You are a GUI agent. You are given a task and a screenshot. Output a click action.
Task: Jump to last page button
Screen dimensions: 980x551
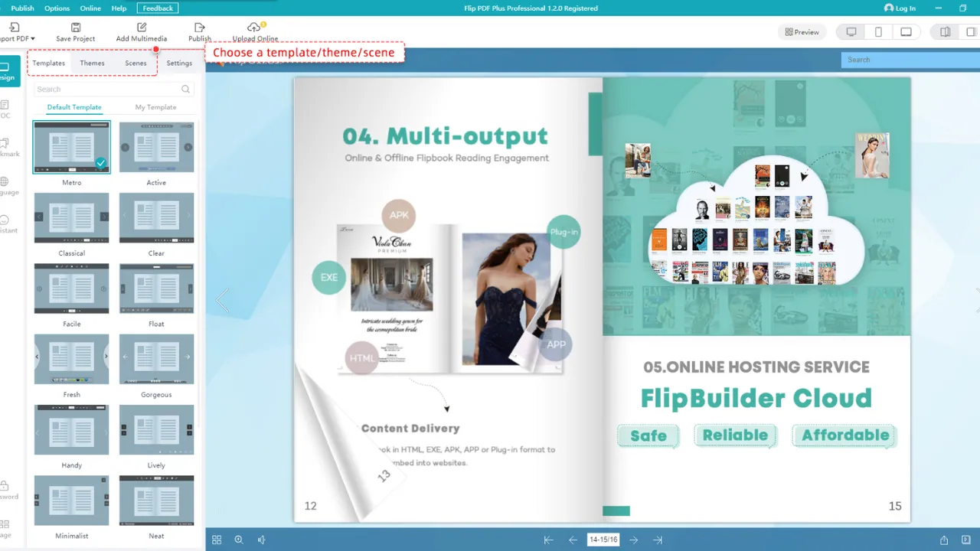coord(658,540)
